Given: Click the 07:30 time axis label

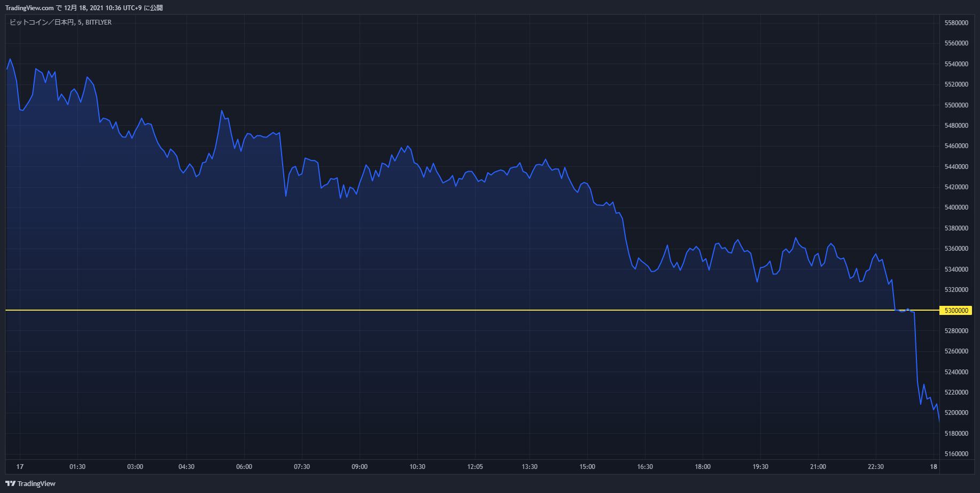Looking at the screenshot, I should pos(302,467).
